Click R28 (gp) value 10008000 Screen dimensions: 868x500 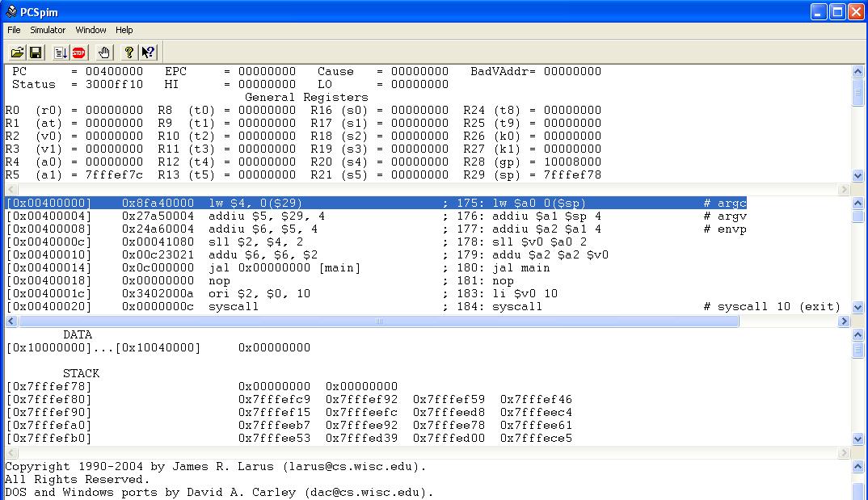click(572, 162)
